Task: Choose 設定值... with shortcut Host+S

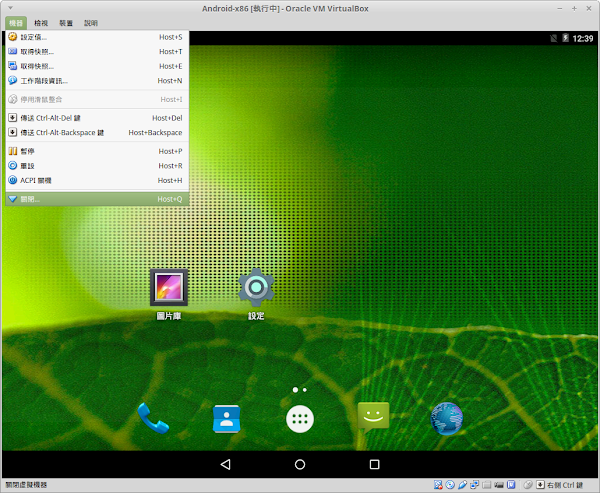Action: point(97,37)
